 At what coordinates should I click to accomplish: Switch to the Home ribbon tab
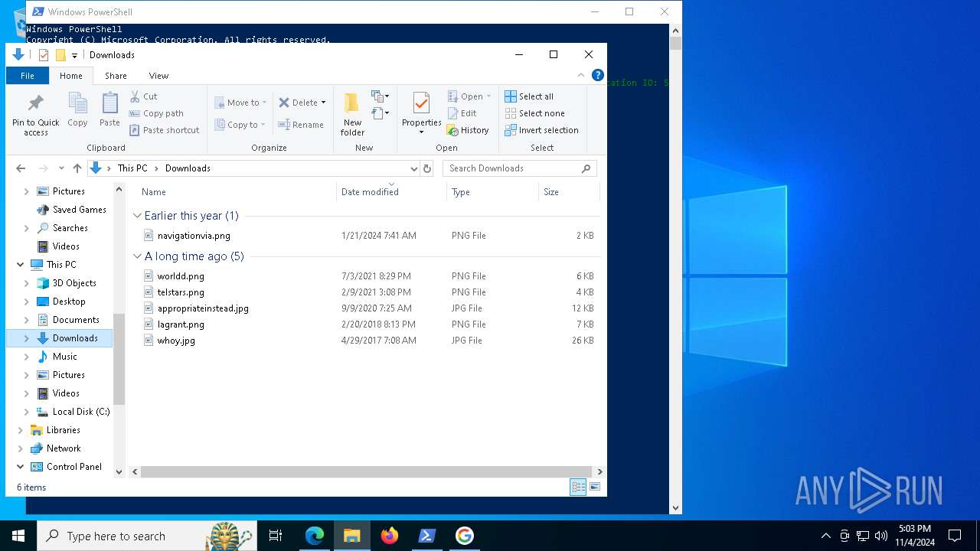coord(71,76)
